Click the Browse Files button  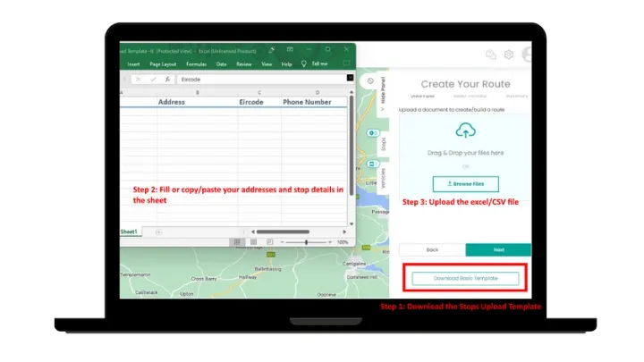pos(465,184)
